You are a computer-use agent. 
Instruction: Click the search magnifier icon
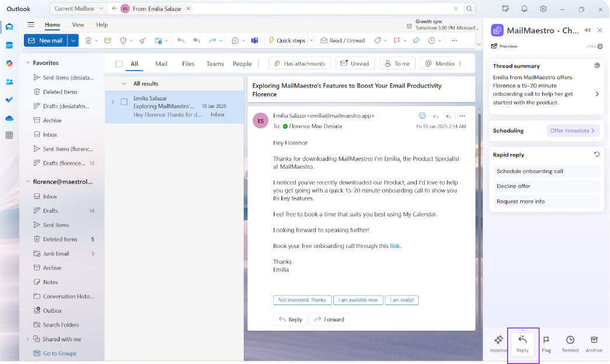(x=469, y=9)
